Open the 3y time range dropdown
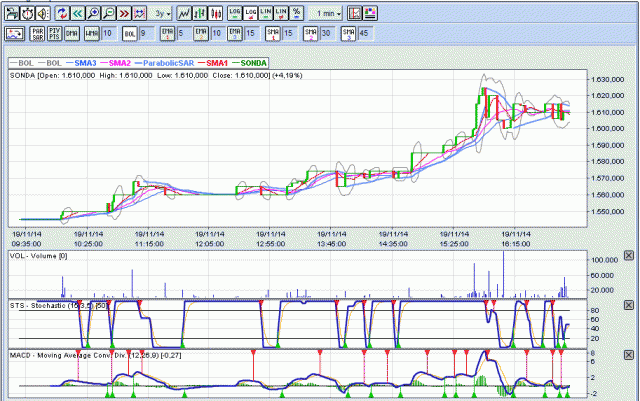The image size is (640, 401). 162,14
